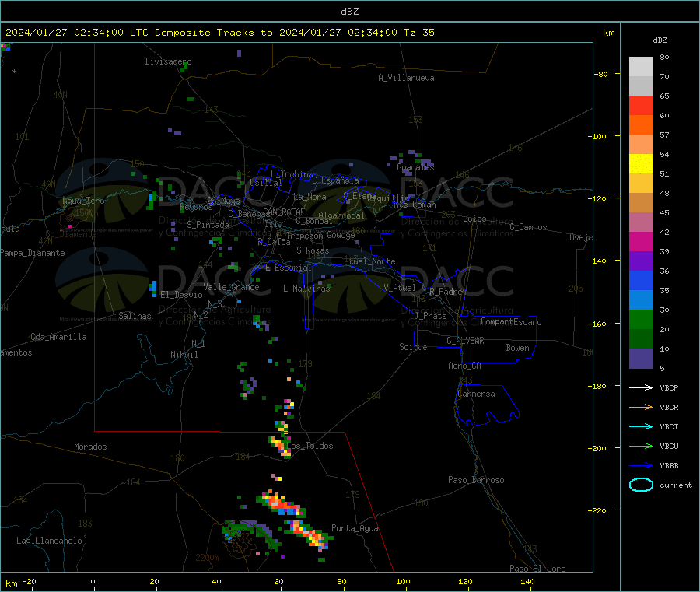Click the 'Guico' map label

474,219
